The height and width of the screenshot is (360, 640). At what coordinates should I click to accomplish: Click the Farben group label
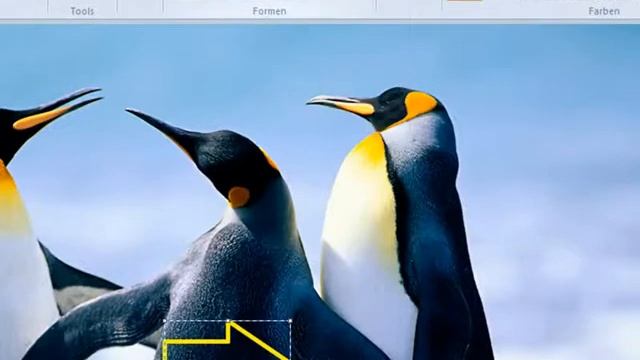click(604, 11)
